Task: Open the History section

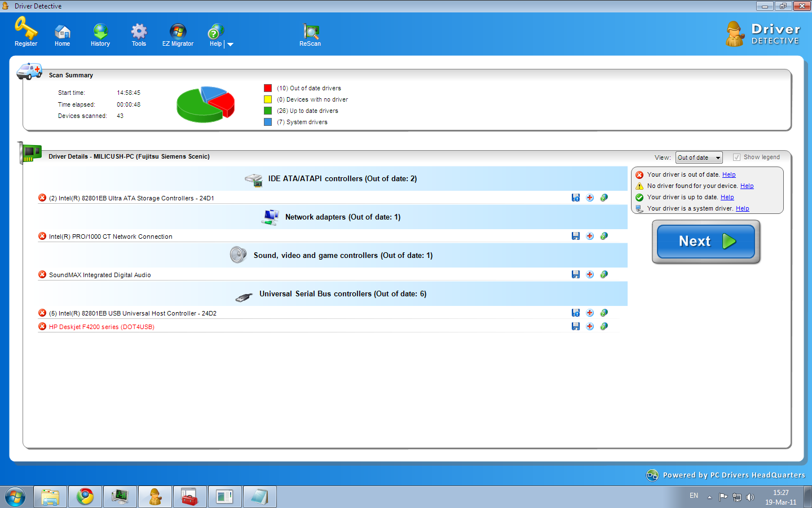Action: 100,36
